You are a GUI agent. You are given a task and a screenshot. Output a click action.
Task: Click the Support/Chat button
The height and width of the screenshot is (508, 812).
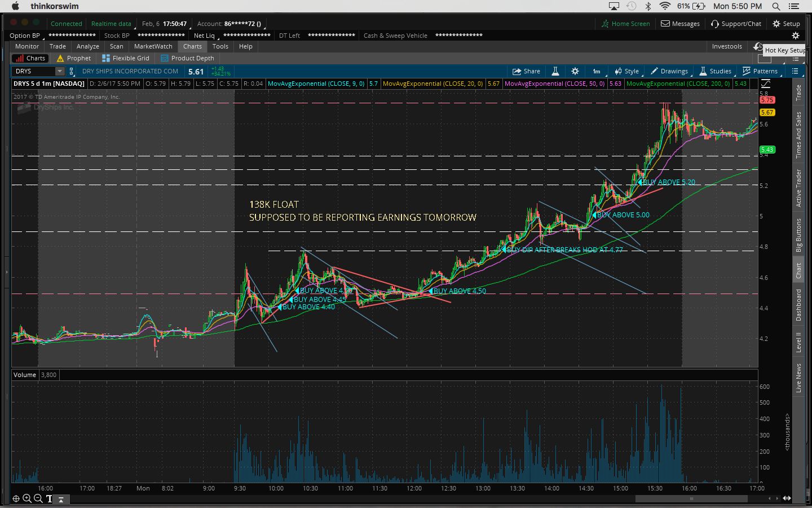(x=736, y=24)
